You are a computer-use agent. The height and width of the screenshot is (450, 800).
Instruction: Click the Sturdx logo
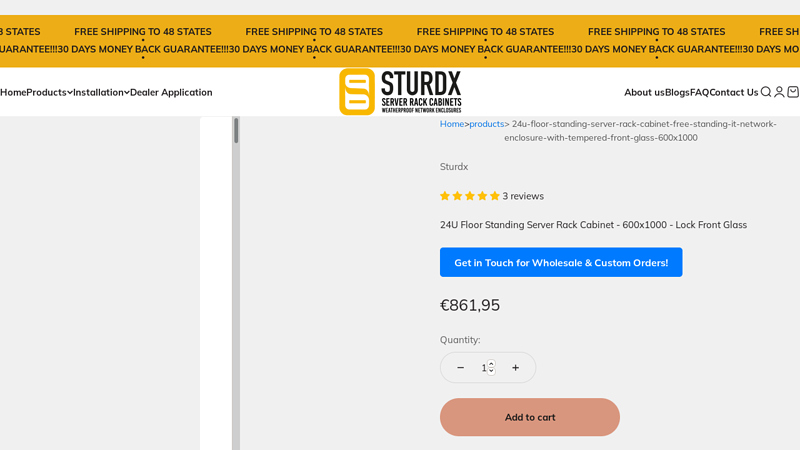coord(400,92)
